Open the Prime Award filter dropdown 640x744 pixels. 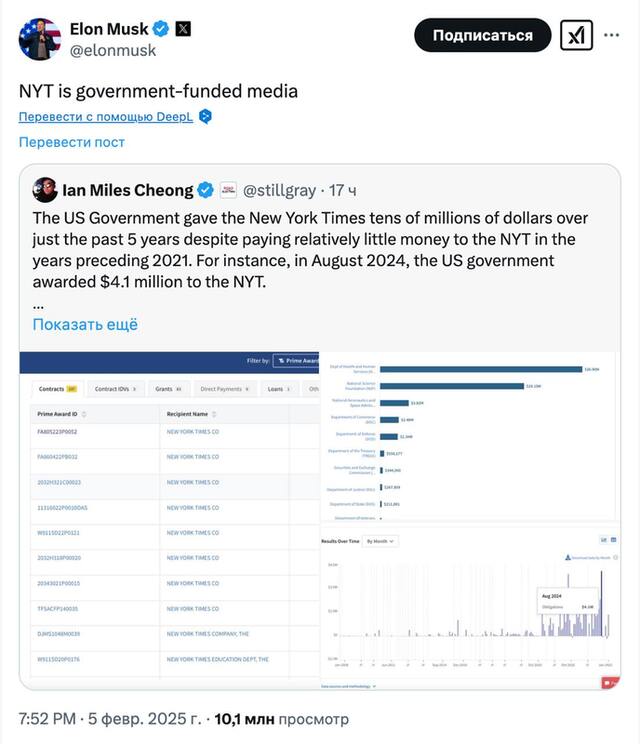point(296,360)
